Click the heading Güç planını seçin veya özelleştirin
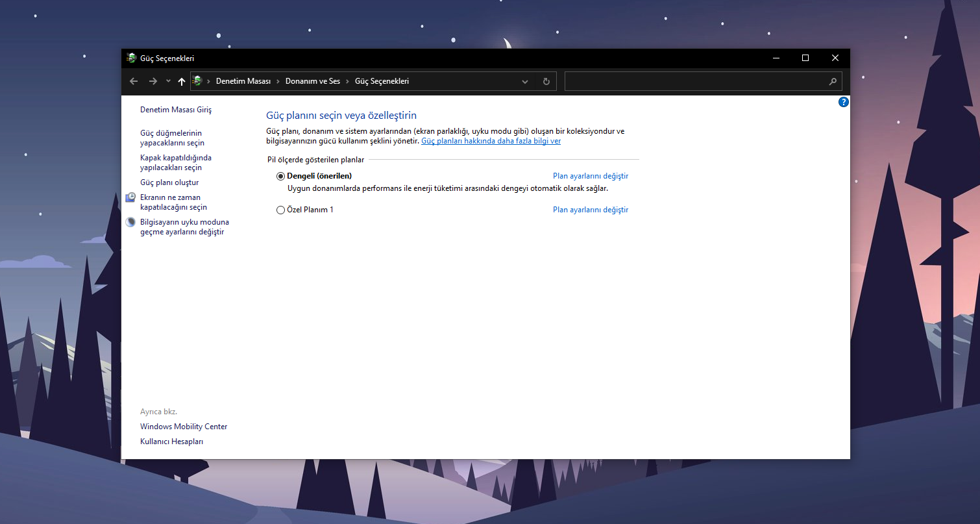The height and width of the screenshot is (524, 980). 341,116
